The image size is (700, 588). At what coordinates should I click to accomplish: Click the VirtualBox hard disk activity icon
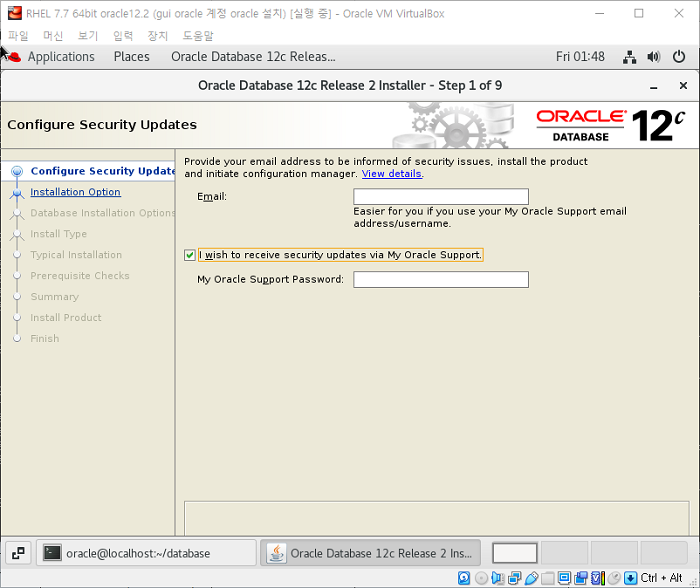point(465,578)
